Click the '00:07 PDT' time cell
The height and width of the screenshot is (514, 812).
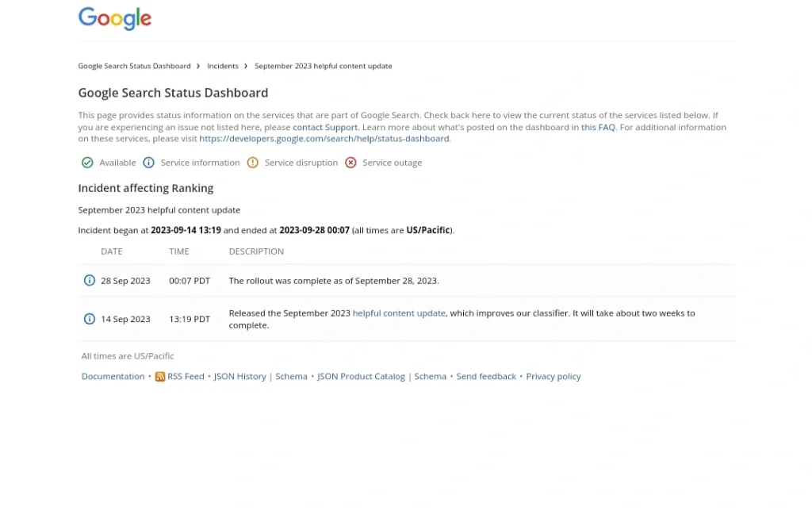190,281
